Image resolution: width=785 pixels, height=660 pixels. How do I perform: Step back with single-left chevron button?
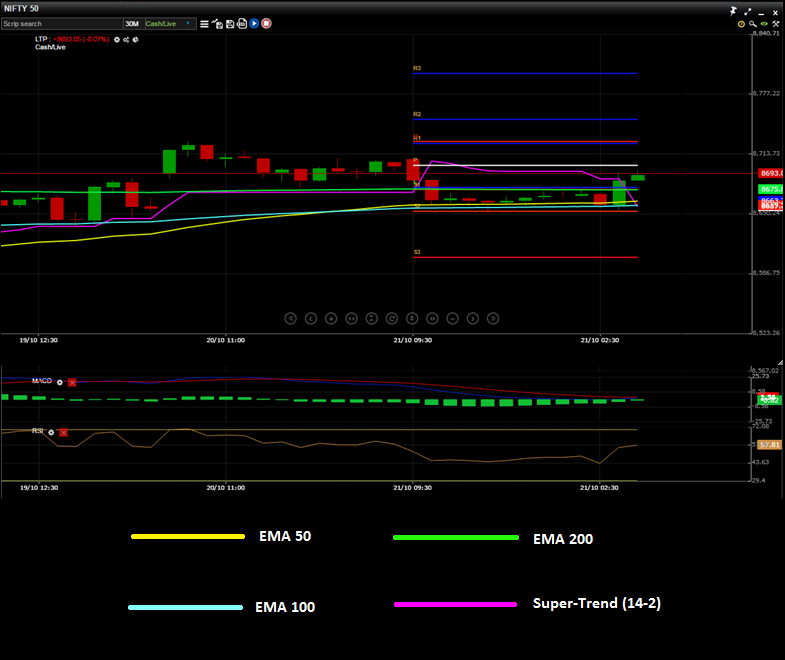(311, 318)
